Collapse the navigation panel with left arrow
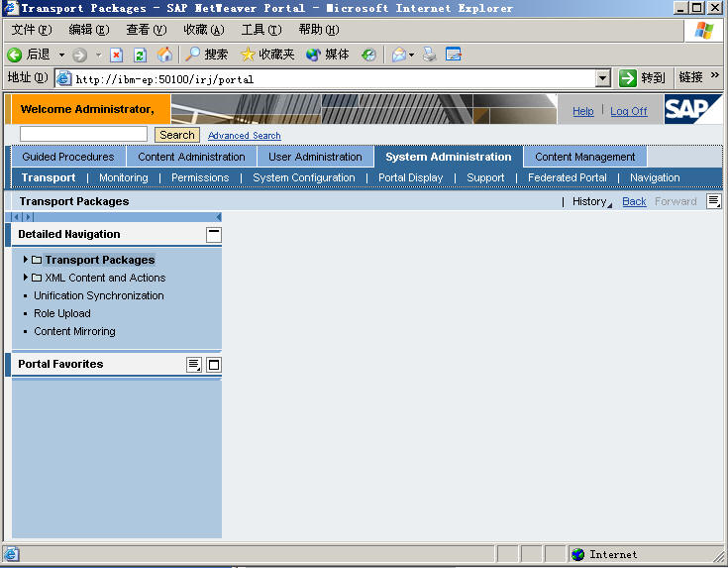 [x=219, y=217]
